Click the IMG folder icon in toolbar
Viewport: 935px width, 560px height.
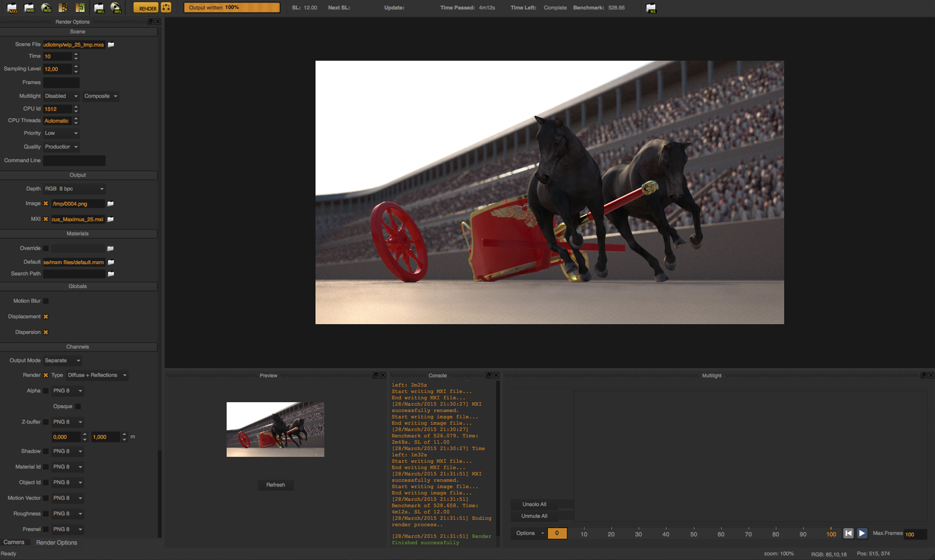coord(99,8)
